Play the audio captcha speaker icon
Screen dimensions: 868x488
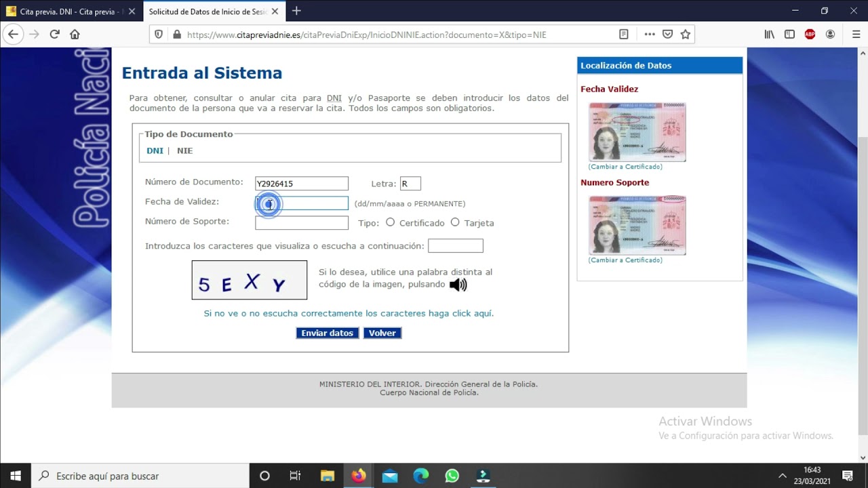(458, 285)
